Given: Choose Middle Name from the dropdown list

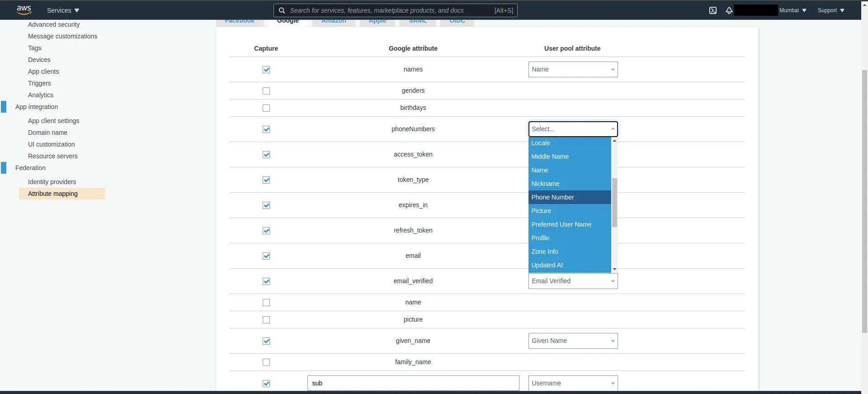Looking at the screenshot, I should (570, 157).
